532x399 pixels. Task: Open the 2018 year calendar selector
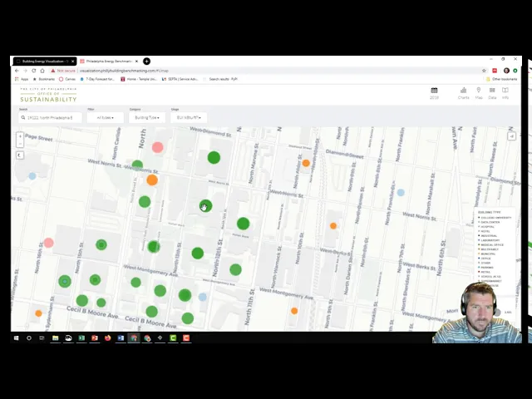(434, 93)
